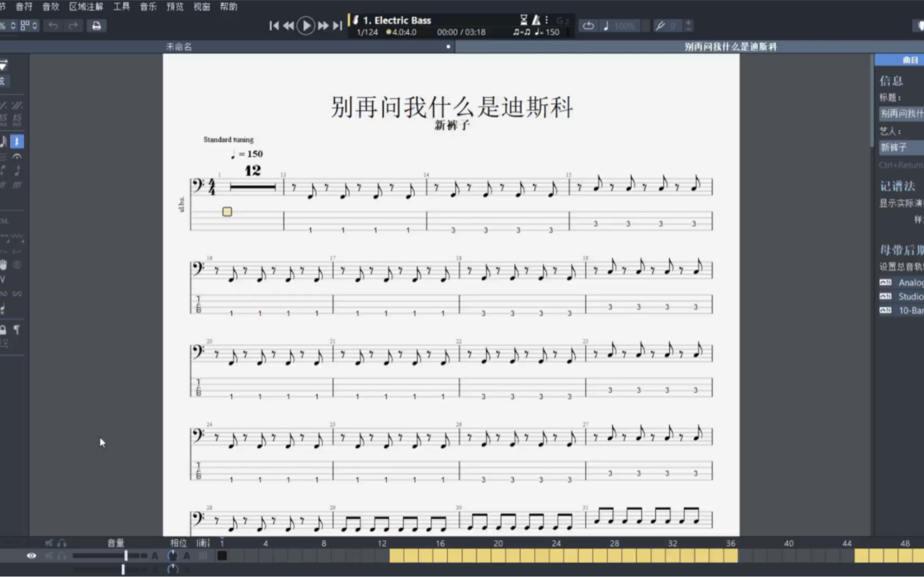This screenshot has height=577, width=924.
Task: Select the 1. Electric Bass track name
Action: (x=397, y=20)
